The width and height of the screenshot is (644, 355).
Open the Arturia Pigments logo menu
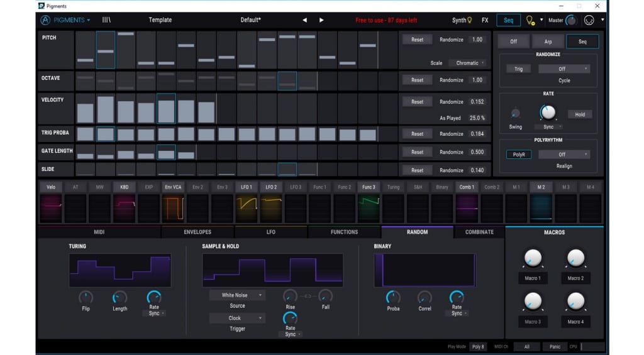click(x=65, y=20)
